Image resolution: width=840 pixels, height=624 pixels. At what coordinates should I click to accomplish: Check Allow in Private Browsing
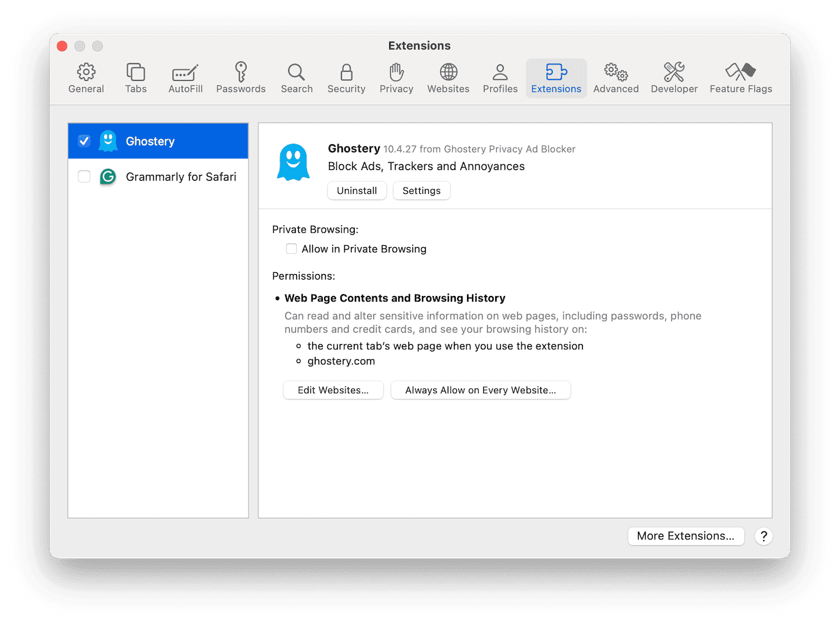point(291,249)
